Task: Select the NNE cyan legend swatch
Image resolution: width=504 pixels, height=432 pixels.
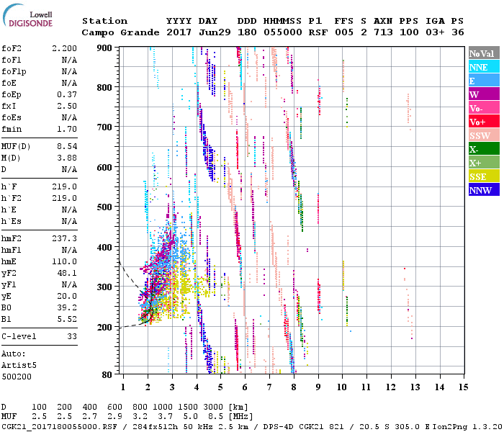Action: pos(484,67)
